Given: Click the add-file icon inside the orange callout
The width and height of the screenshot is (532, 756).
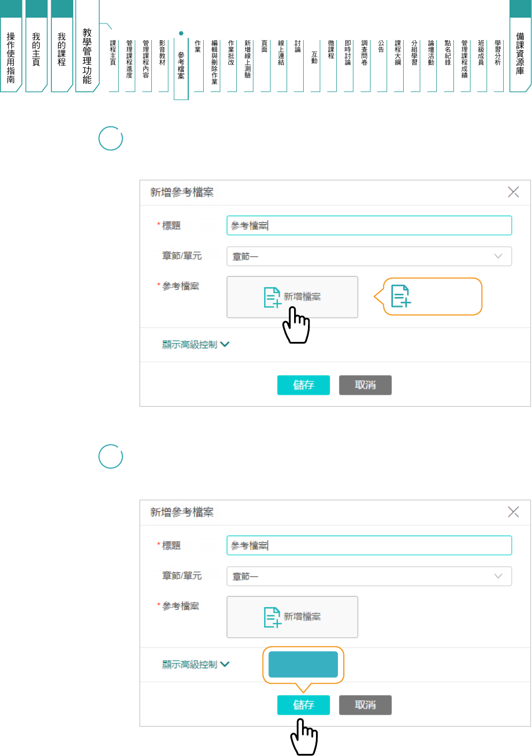Looking at the screenshot, I should click(400, 296).
